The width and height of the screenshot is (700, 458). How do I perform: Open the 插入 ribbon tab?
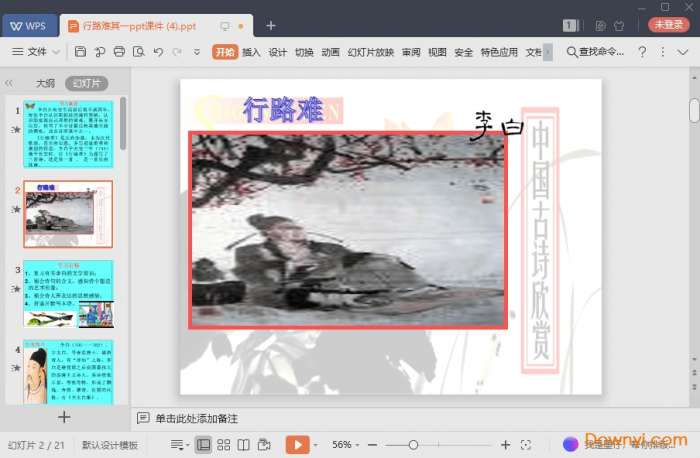pos(251,52)
